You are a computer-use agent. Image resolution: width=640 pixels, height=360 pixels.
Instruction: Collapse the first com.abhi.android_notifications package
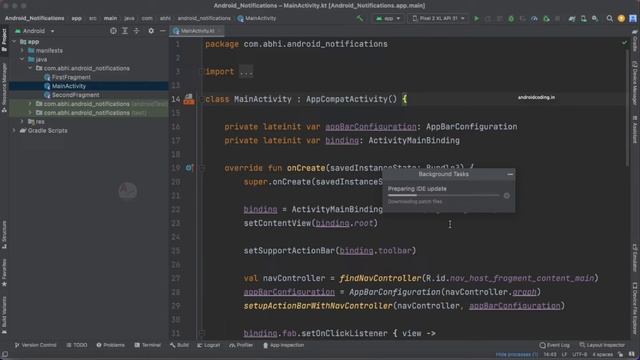pos(30,68)
